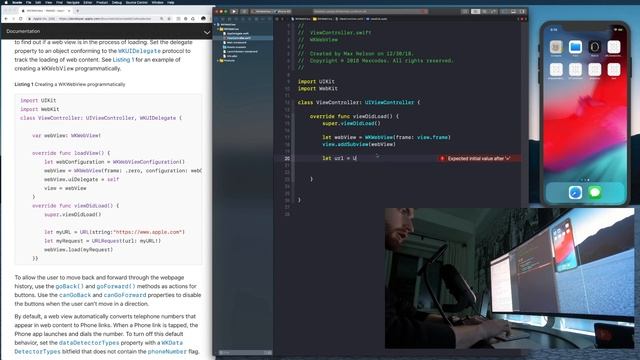Open the Xcode scheme selector dropdown
The width and height of the screenshot is (640, 360).
262,11
